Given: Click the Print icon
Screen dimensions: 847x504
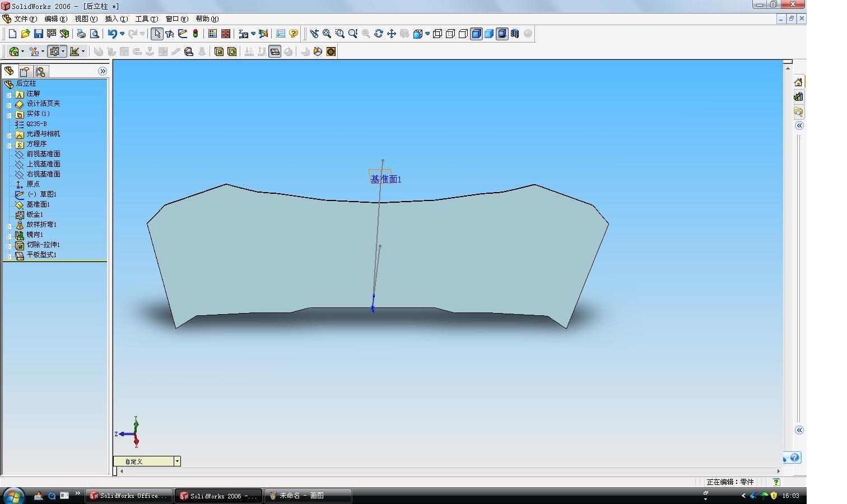Looking at the screenshot, I should (81, 34).
